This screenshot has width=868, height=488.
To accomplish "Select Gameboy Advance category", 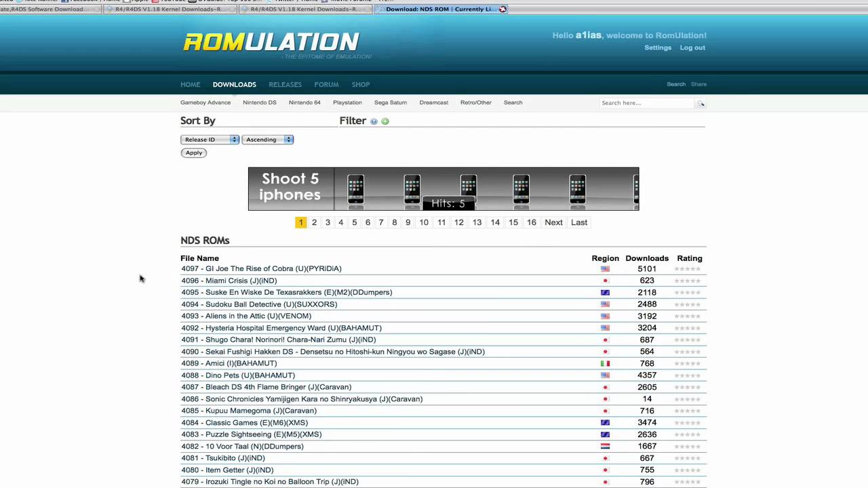I will pyautogui.click(x=205, y=102).
